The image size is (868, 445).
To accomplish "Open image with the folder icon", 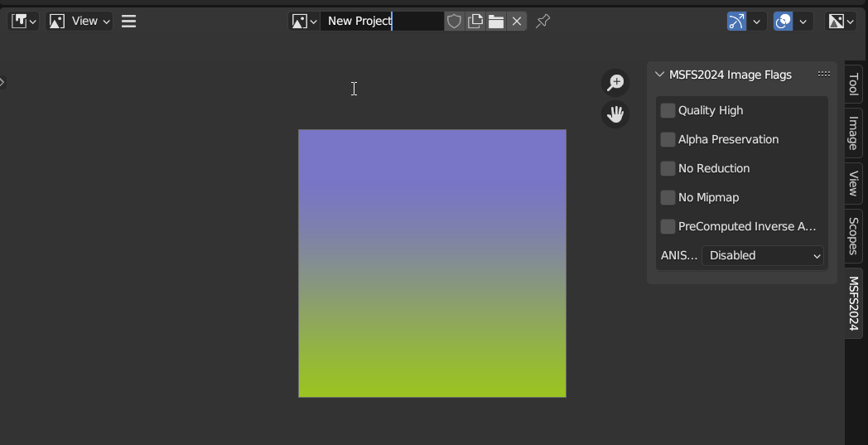I will coord(495,21).
